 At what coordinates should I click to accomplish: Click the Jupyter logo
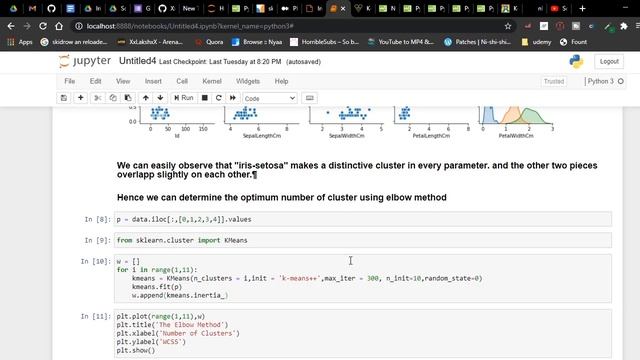point(84,61)
